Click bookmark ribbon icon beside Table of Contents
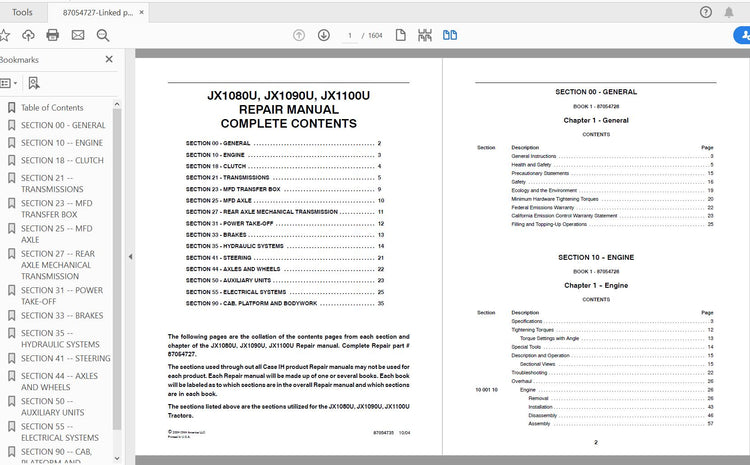750x465 pixels. (11, 108)
